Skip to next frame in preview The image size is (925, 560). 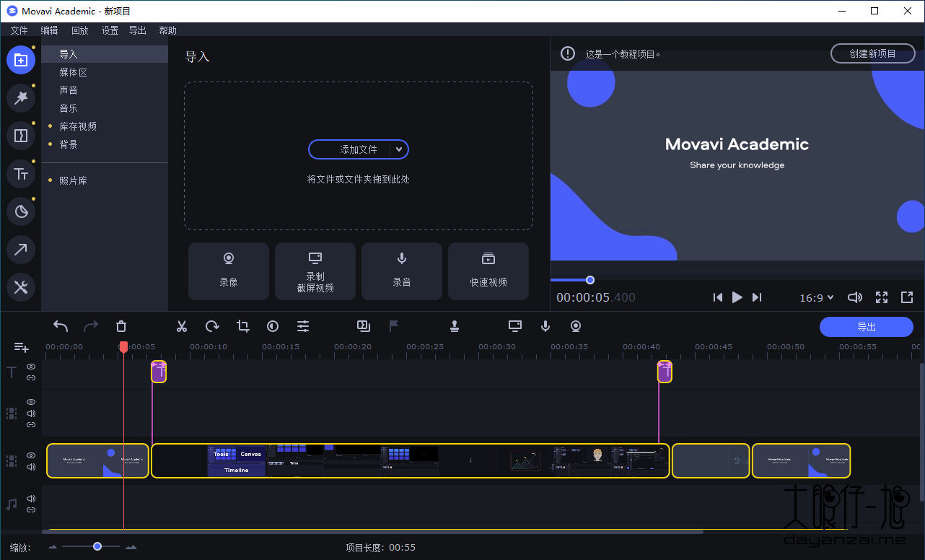[x=756, y=297]
